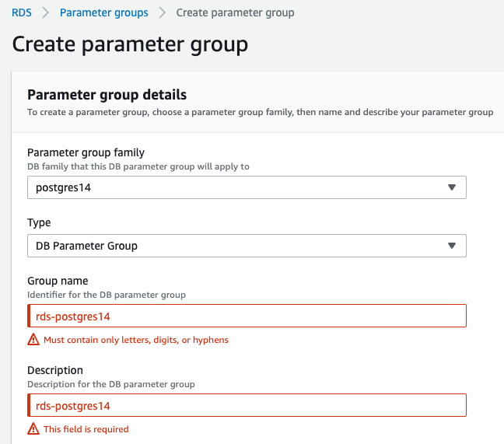
Task: Click the second breadcrumb chevron separator
Action: click(x=162, y=12)
